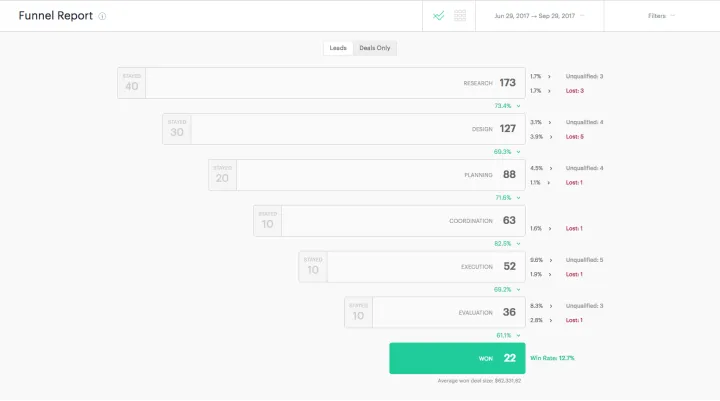The image size is (720, 401).
Task: Open the Filters dropdown
Action: [662, 16]
